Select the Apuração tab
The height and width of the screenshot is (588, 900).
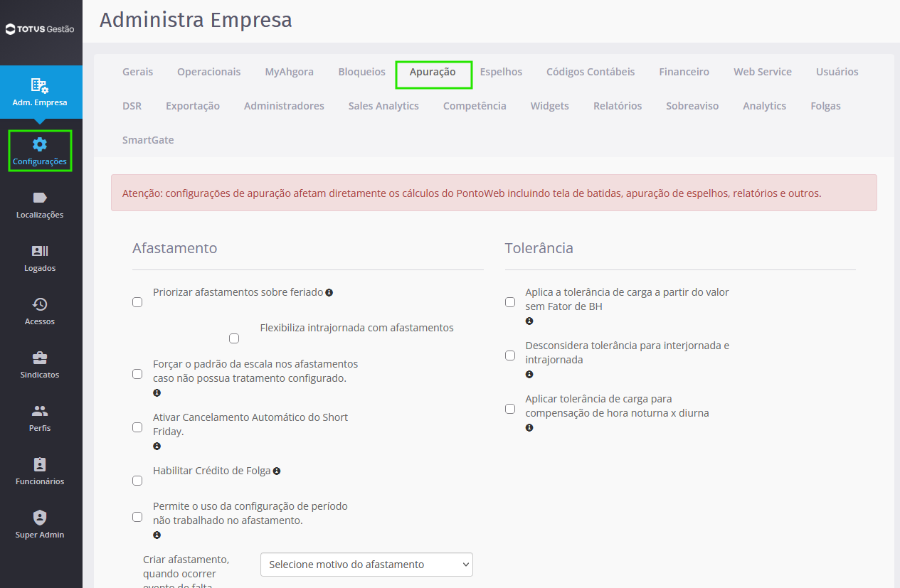point(433,72)
